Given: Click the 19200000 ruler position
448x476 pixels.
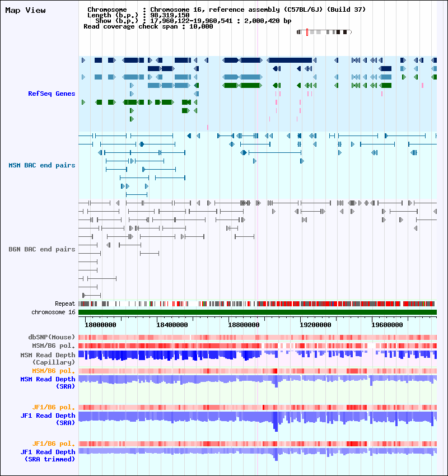Looking at the screenshot, I should click(315, 325).
